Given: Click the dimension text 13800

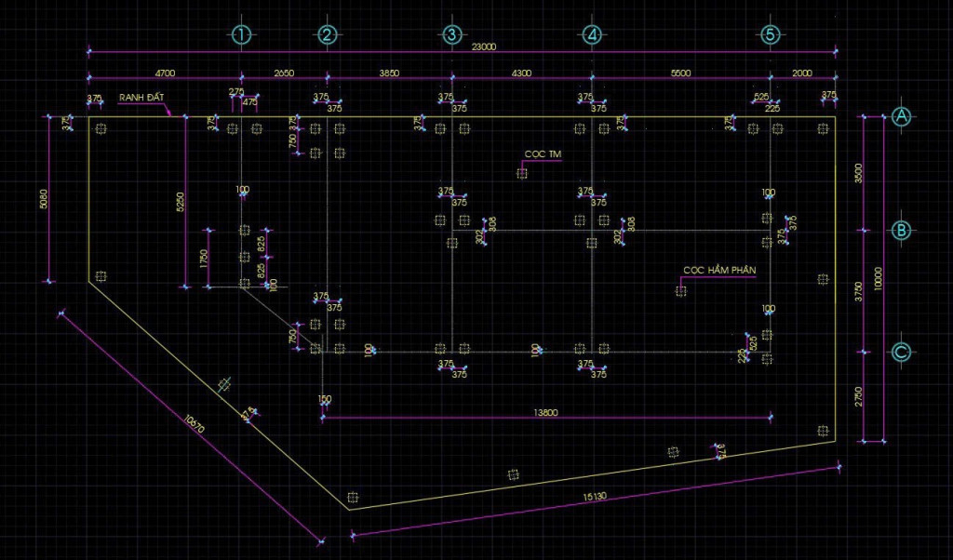Looking at the screenshot, I should point(545,412).
